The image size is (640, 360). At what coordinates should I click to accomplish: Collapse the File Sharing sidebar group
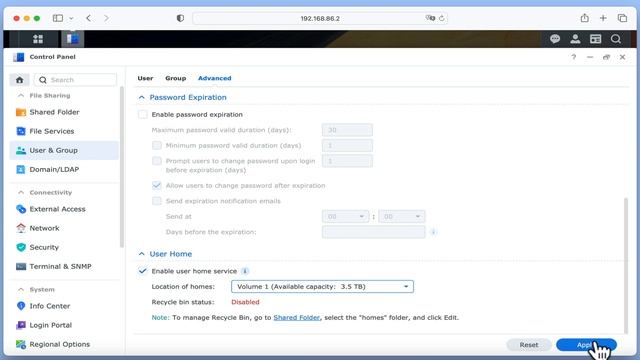click(x=21, y=96)
